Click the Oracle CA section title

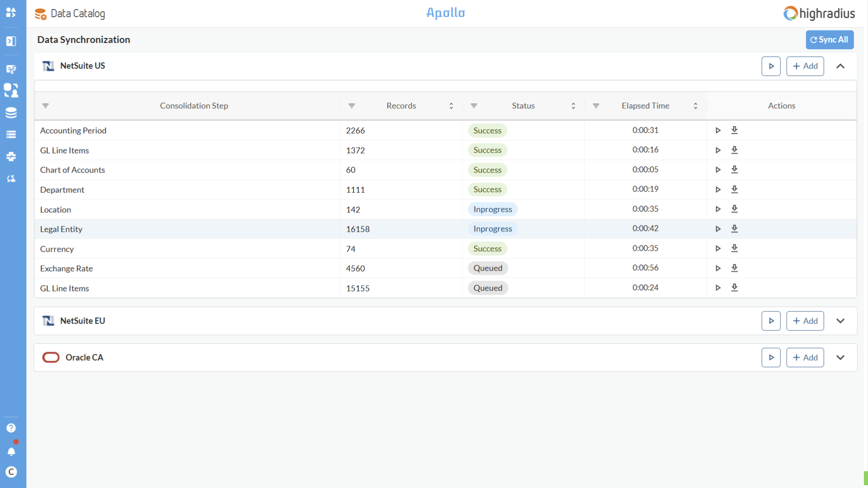(85, 357)
